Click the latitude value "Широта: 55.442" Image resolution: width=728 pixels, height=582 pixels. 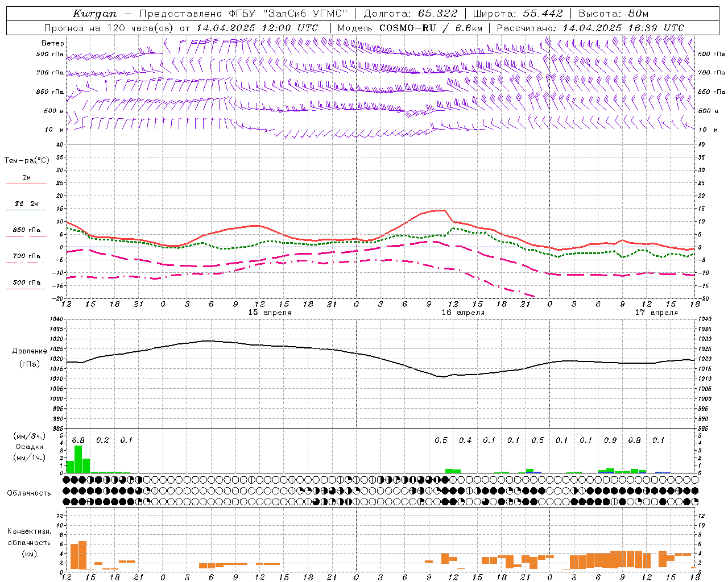[518, 14]
